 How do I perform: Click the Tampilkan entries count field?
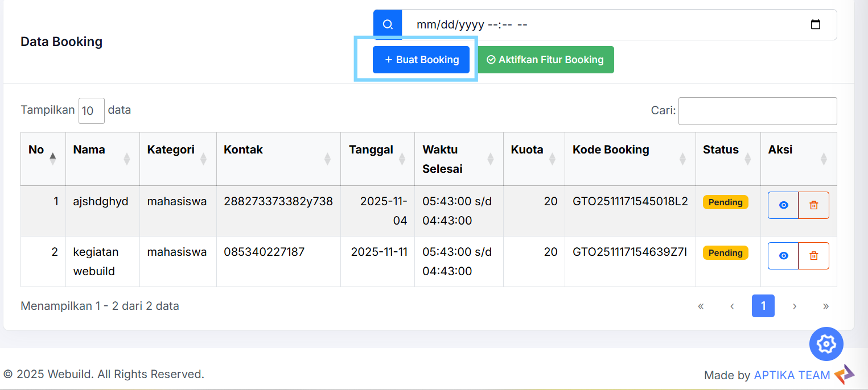(92, 111)
